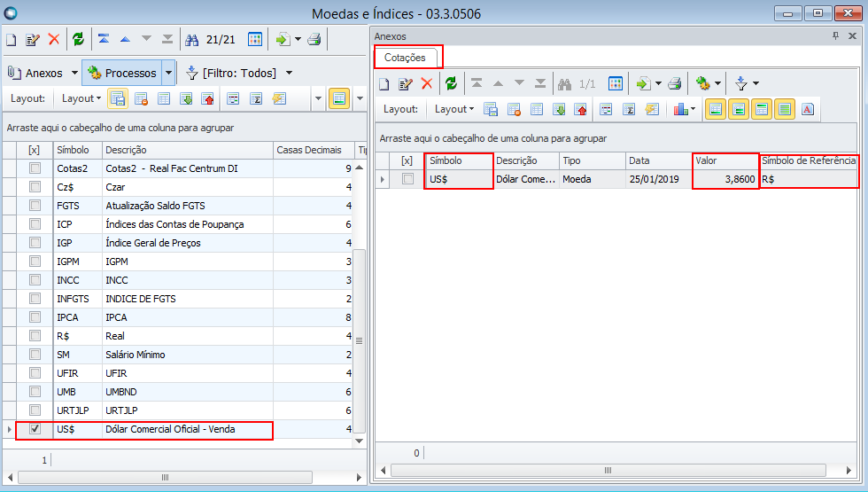This screenshot has height=492, width=868.
Task: Refresh the Cotações list
Action: pos(451,83)
